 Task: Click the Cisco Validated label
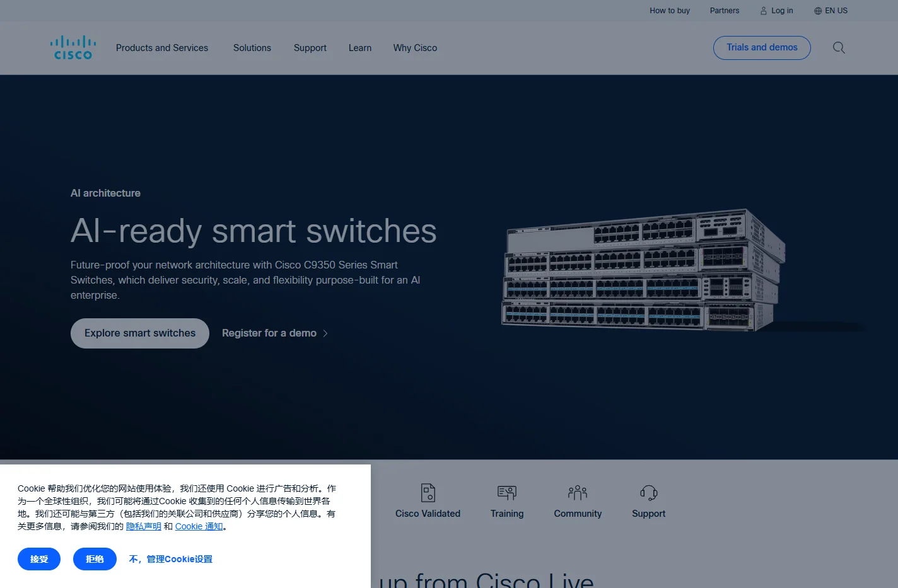tap(428, 514)
